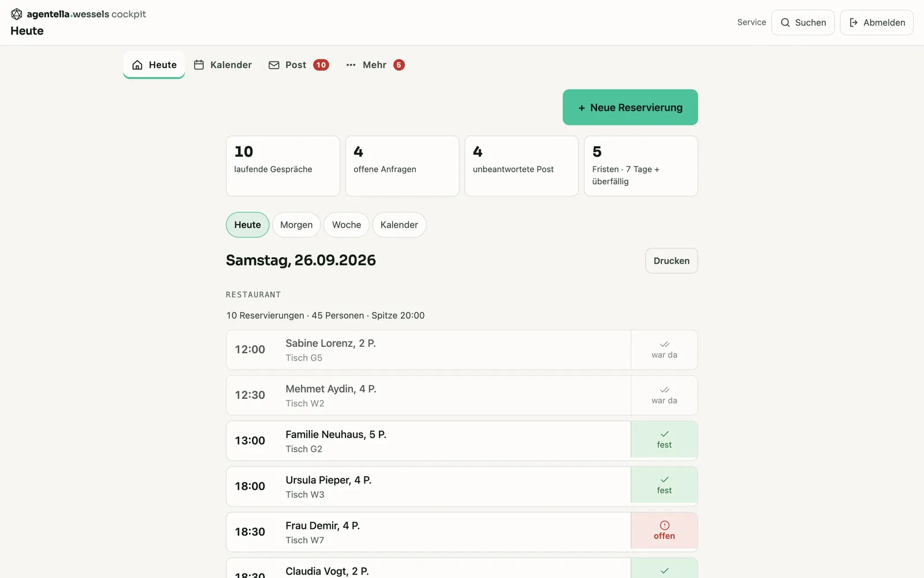
Task: Click 'Tisch W3' text
Action: 305,495
